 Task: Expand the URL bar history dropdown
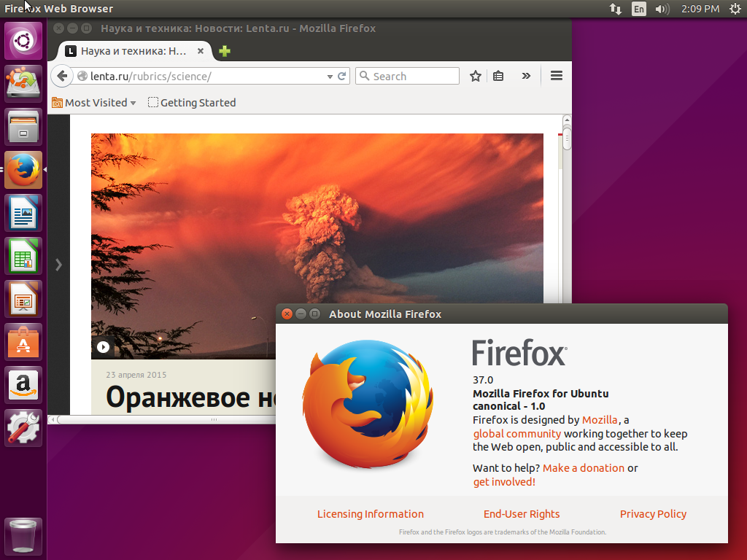tap(330, 77)
